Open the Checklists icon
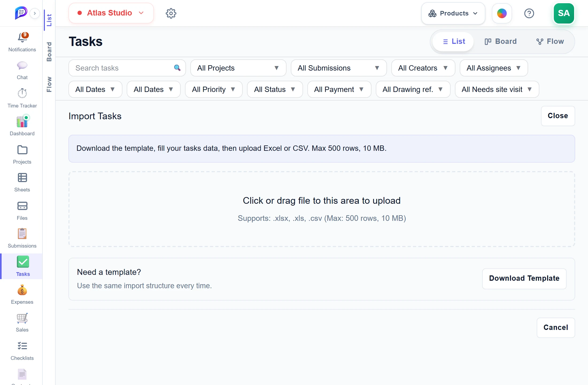The image size is (588, 385). coord(22,346)
